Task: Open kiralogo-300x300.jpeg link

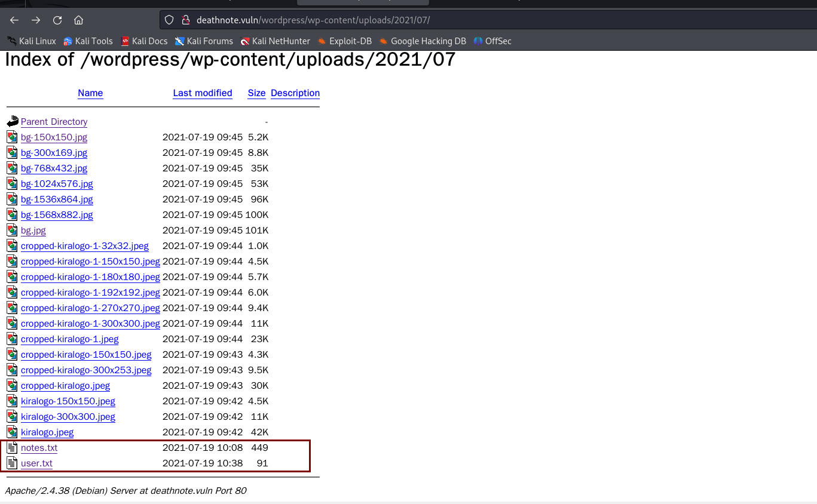Action: [68, 417]
